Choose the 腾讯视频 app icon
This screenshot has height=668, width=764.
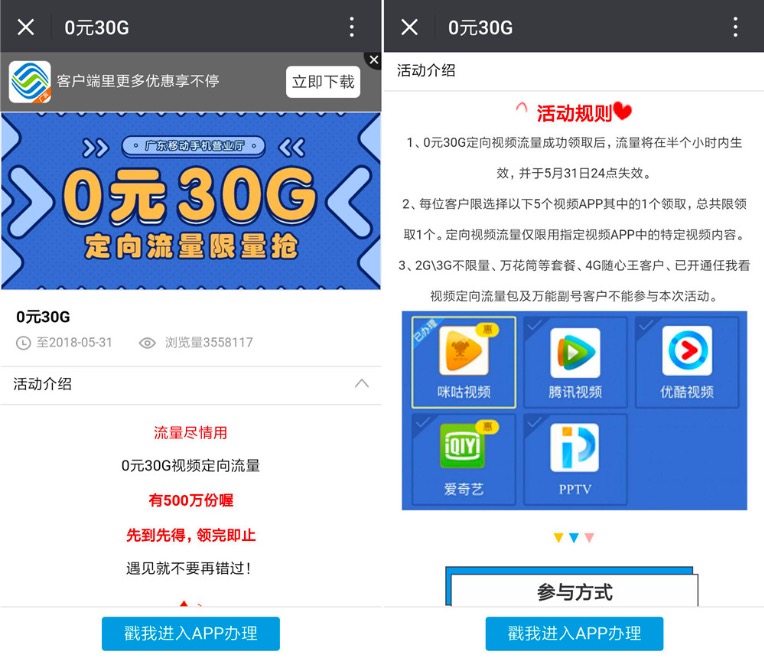tap(575, 352)
